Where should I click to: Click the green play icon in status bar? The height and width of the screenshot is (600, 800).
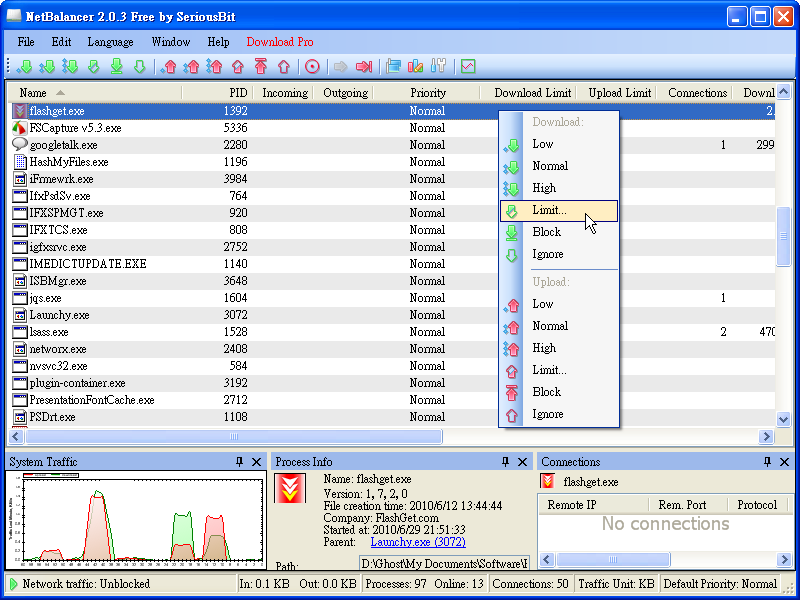pos(14,584)
